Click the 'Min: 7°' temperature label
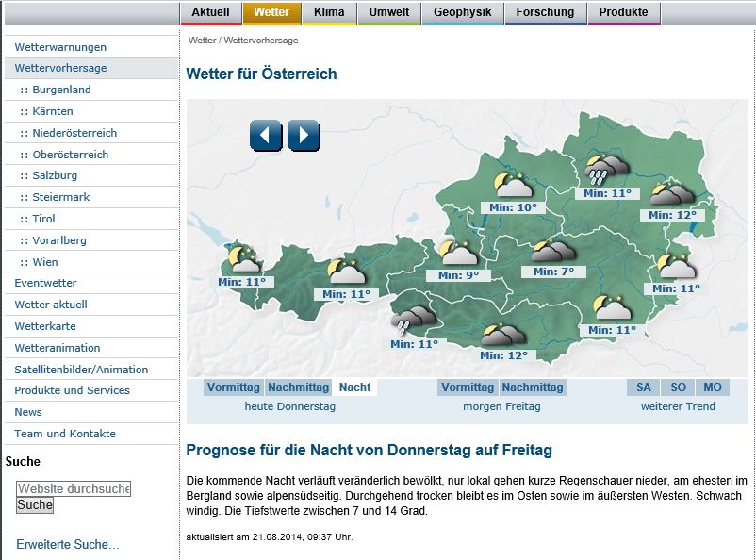756x560 pixels. [553, 272]
